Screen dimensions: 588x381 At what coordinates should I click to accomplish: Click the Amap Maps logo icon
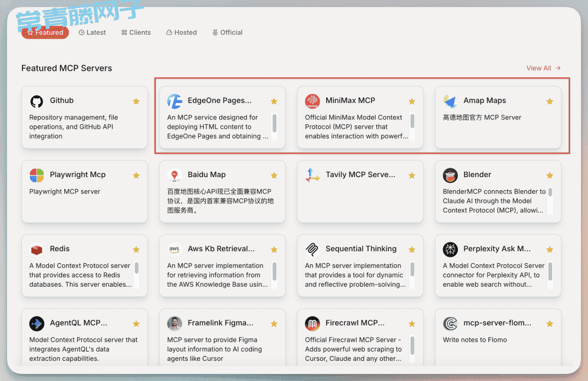coord(450,101)
